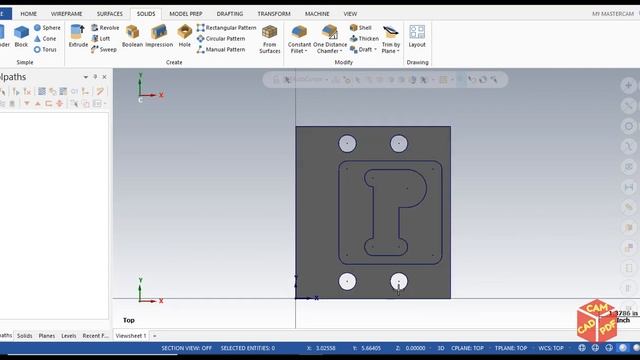Click the Extrude solid tool
Viewport: 640px width, 360px height.
(x=78, y=36)
